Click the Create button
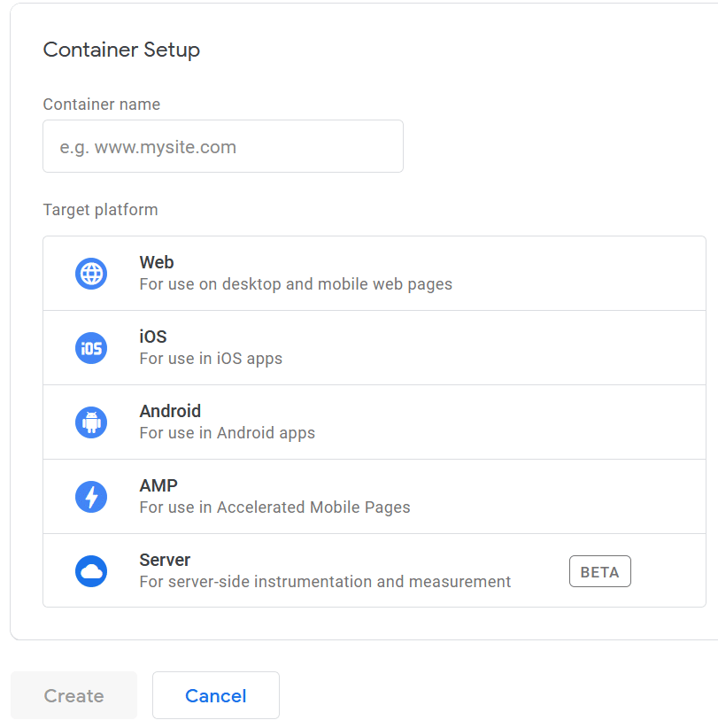 (x=73, y=695)
